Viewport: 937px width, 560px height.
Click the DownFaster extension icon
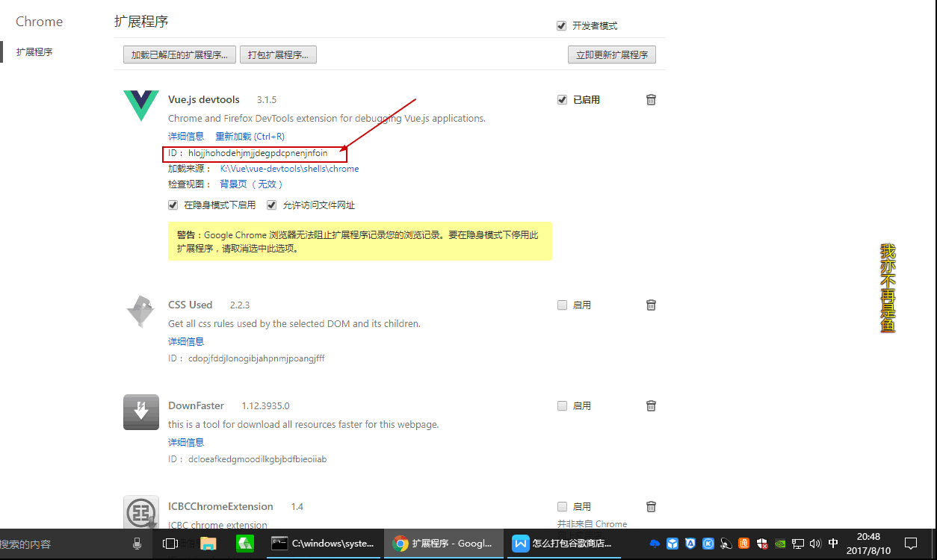click(x=141, y=412)
